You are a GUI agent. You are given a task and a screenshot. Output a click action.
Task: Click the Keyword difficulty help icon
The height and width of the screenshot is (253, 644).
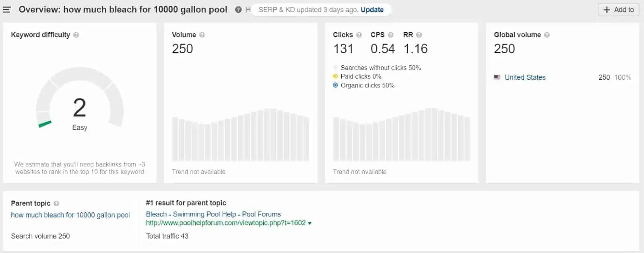(x=76, y=35)
